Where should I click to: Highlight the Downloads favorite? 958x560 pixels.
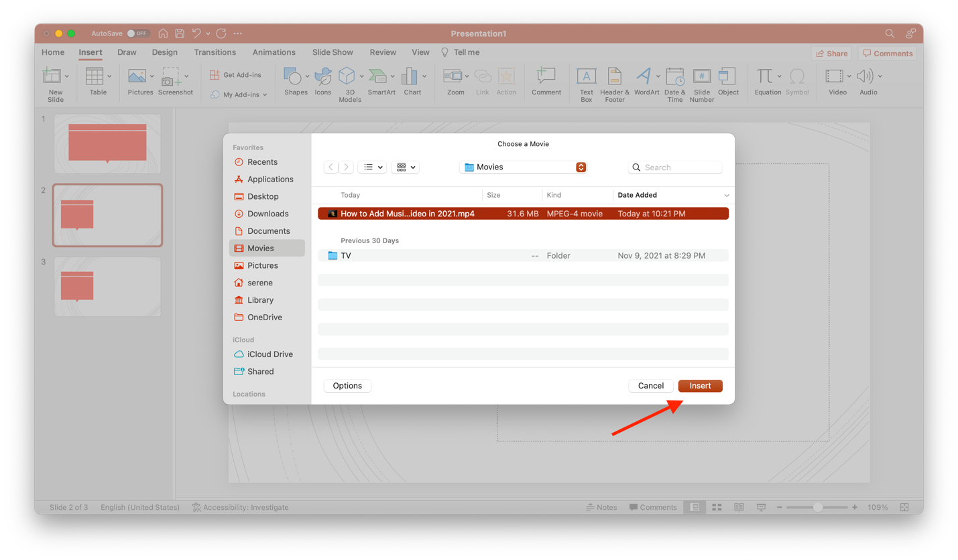[267, 214]
